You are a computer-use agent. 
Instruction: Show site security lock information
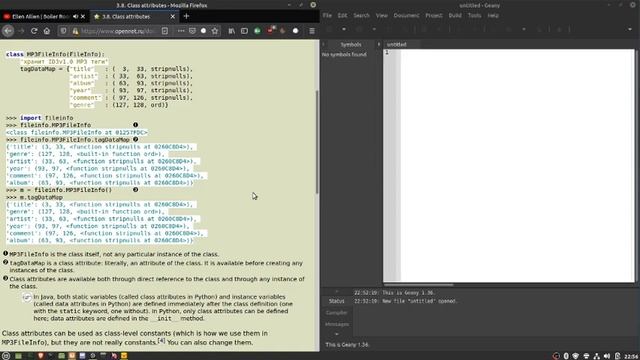[x=76, y=31]
